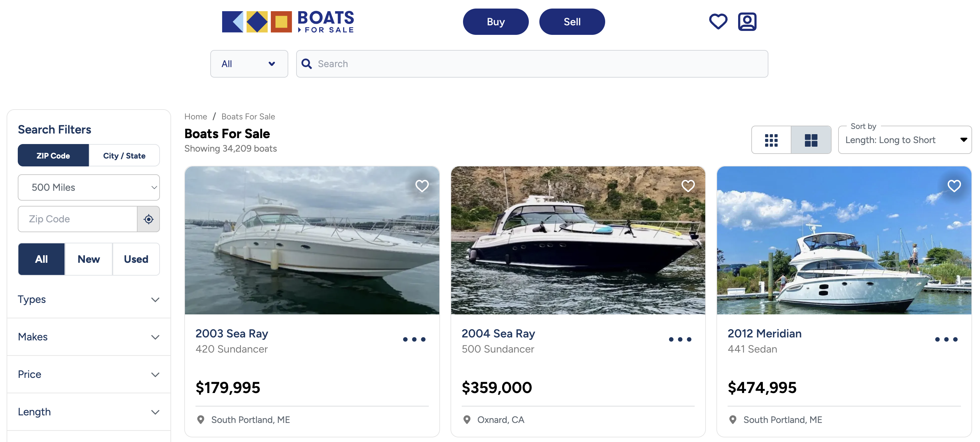Favorite the 2012 Meridian listing heart
980x442 pixels.
[954, 186]
